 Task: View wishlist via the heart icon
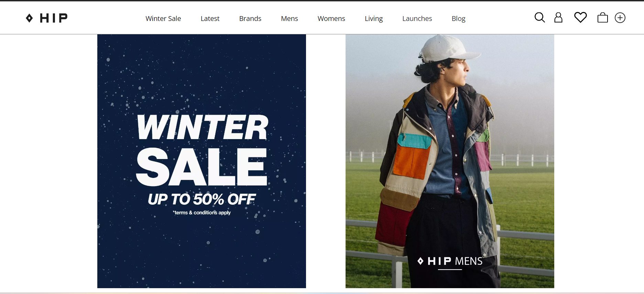tap(580, 18)
